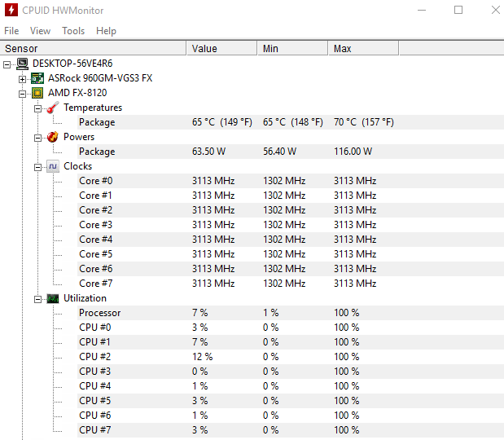The image size is (504, 440).
Task: Click the 63.50 W power value
Action: tap(209, 152)
